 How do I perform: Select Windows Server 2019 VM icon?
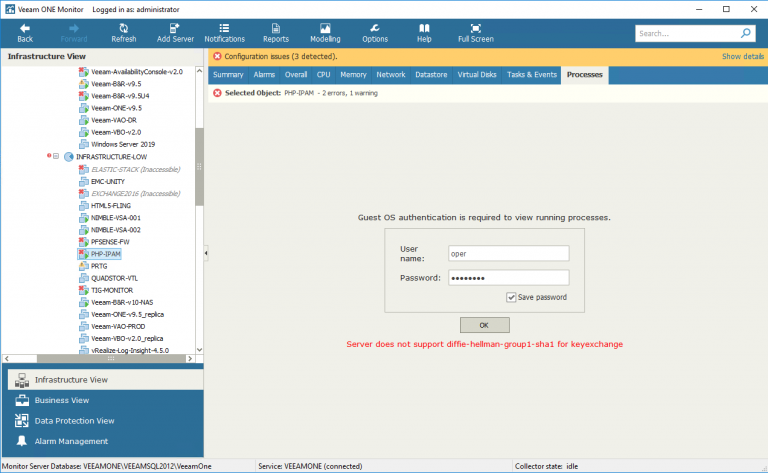84,144
